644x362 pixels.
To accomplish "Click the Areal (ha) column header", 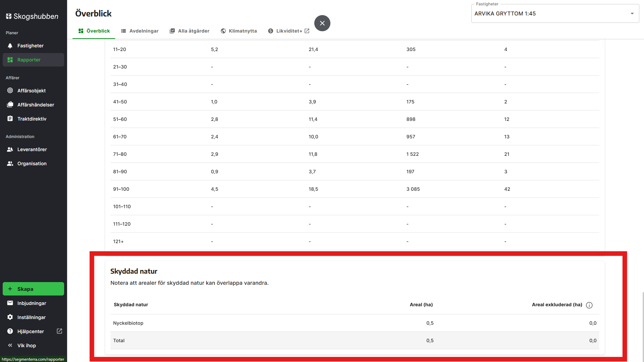I will (x=421, y=305).
